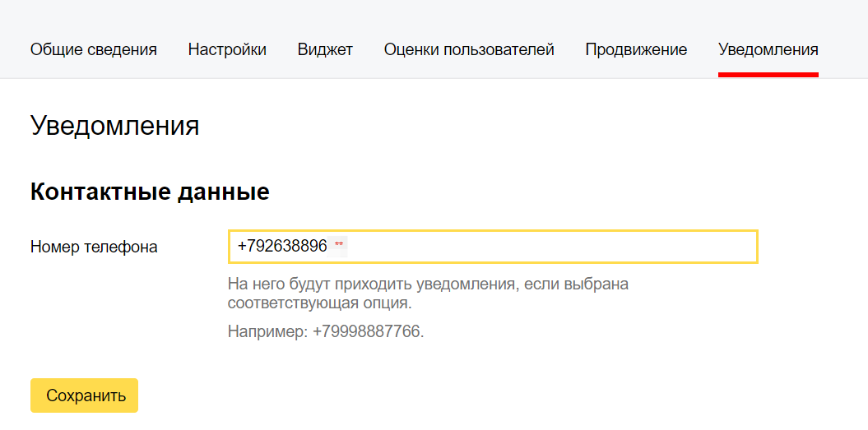Click the +792638896 digits in the field

point(282,247)
